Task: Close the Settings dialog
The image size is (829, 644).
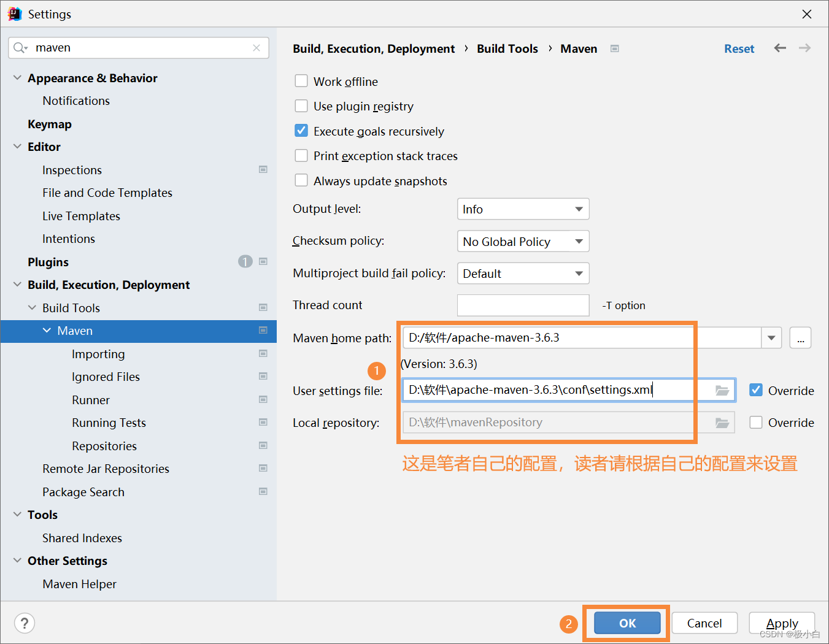Action: point(807,14)
